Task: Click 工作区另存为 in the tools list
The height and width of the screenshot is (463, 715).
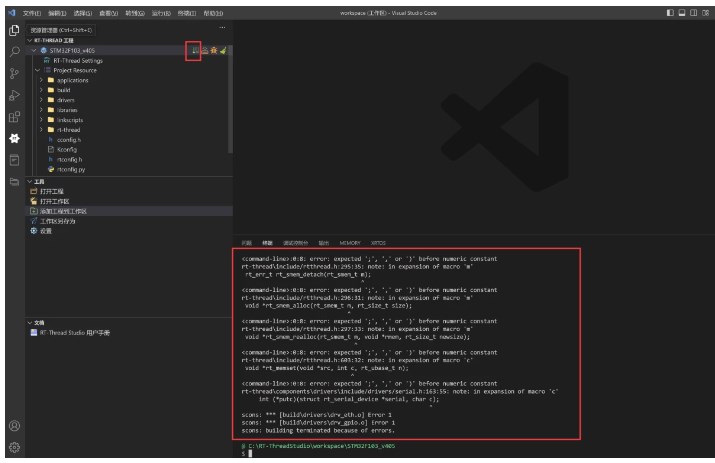Action: (x=57, y=221)
